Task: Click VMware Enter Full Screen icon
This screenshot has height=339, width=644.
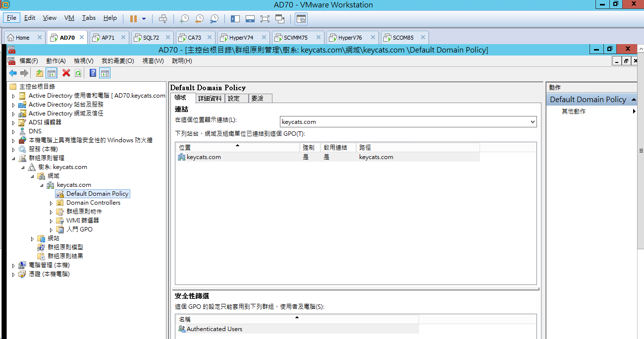Action: click(265, 18)
